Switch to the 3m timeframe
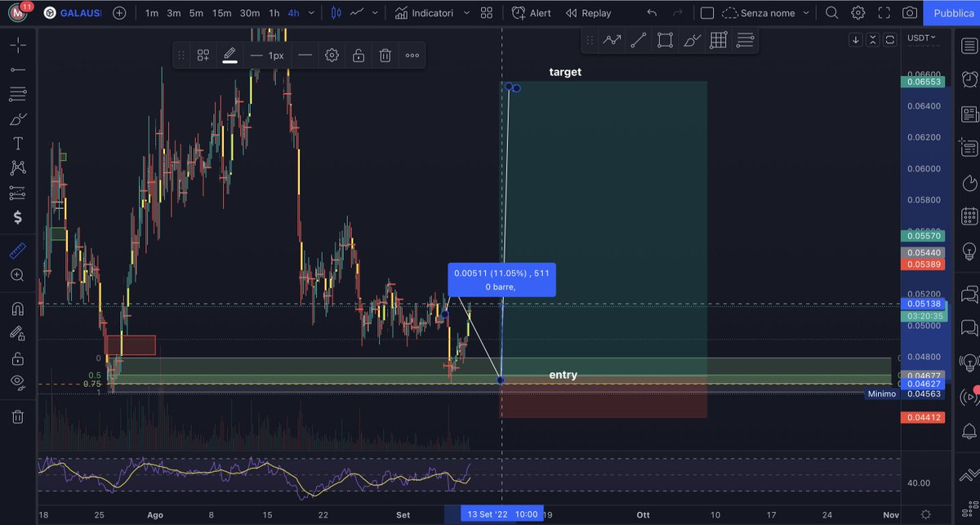The image size is (980, 525). point(174,13)
